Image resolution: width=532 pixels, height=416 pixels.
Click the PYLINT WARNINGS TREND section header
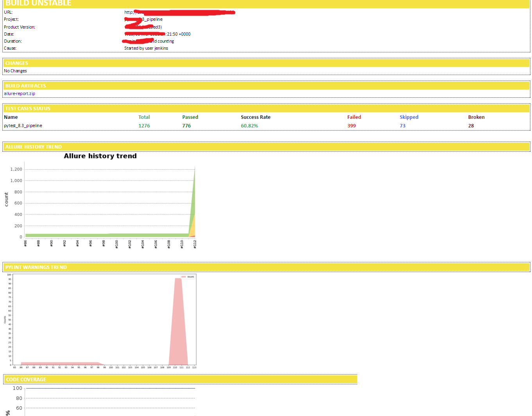coord(36,267)
